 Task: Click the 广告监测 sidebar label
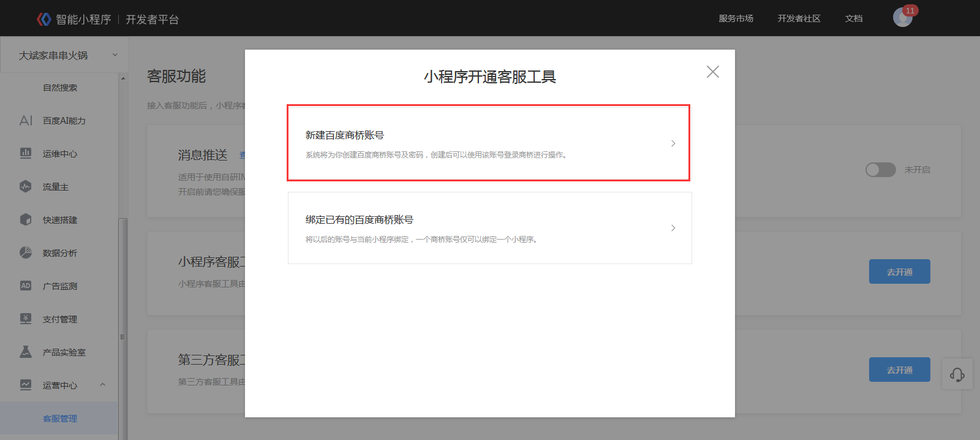[x=60, y=286]
